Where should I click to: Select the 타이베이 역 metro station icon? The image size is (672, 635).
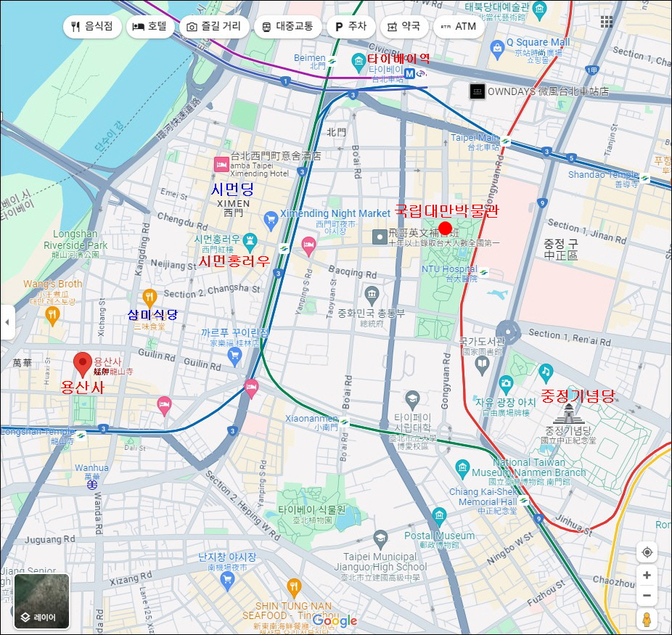pos(410,74)
